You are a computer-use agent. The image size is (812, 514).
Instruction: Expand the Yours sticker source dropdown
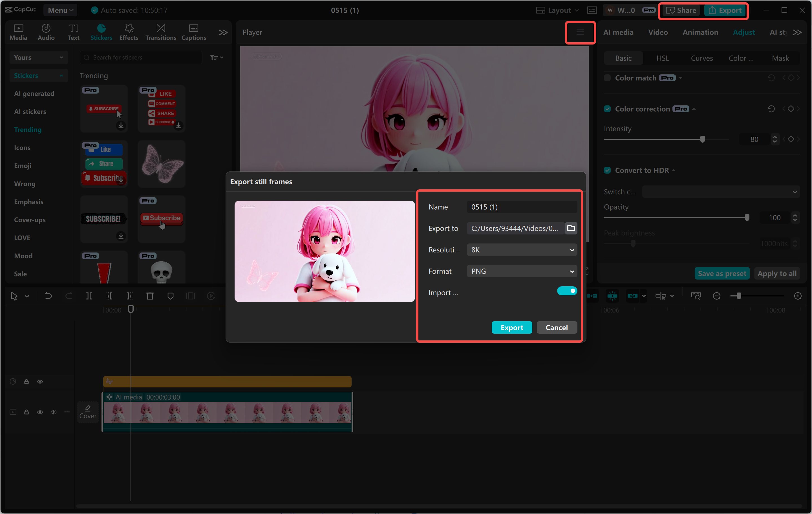click(x=38, y=57)
